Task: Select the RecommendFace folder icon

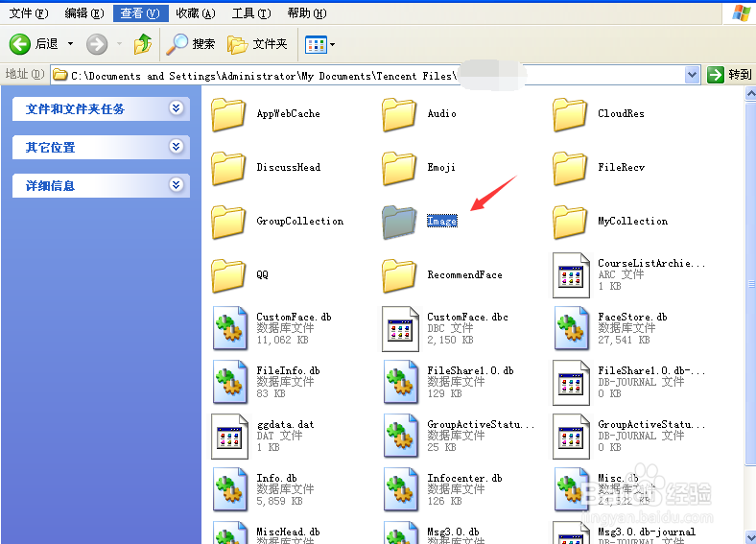Action: coord(399,275)
